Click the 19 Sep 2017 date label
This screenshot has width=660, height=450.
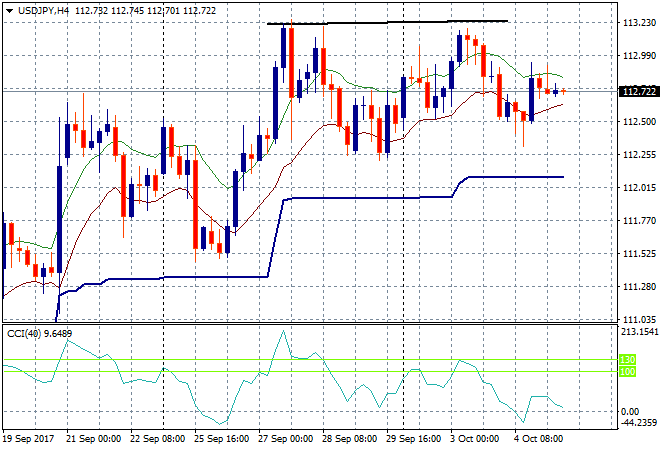(x=29, y=439)
